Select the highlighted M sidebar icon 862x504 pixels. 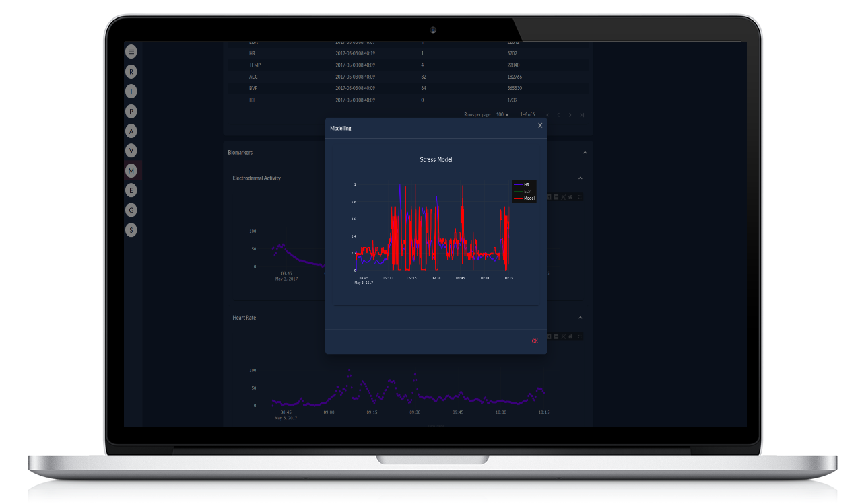coord(131,171)
